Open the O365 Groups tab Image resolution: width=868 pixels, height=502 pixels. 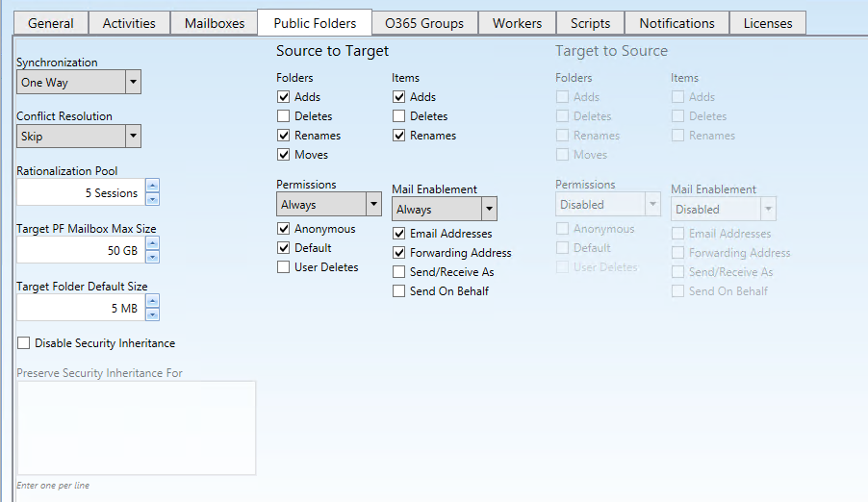[x=423, y=23]
